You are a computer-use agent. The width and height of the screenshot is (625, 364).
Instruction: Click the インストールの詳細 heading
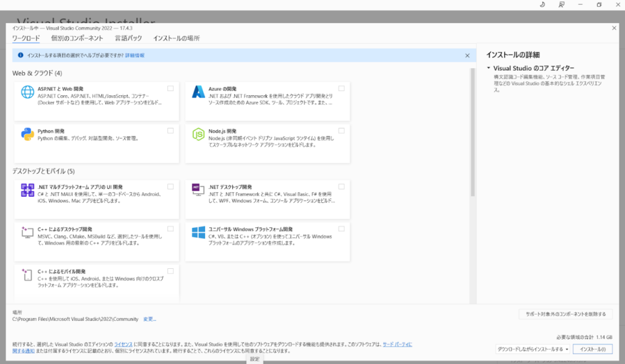[513, 55]
